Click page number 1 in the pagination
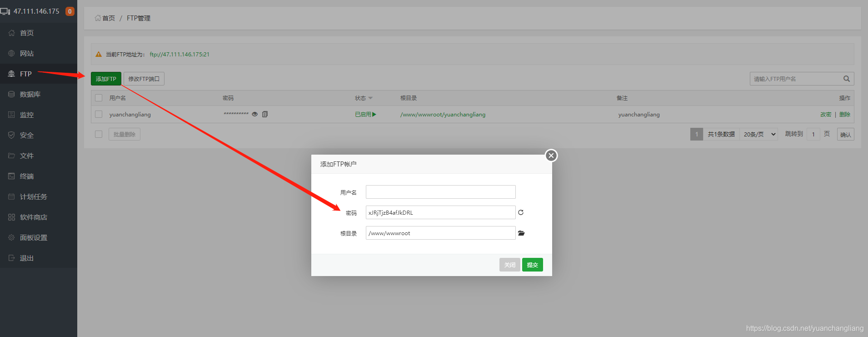 pos(697,134)
